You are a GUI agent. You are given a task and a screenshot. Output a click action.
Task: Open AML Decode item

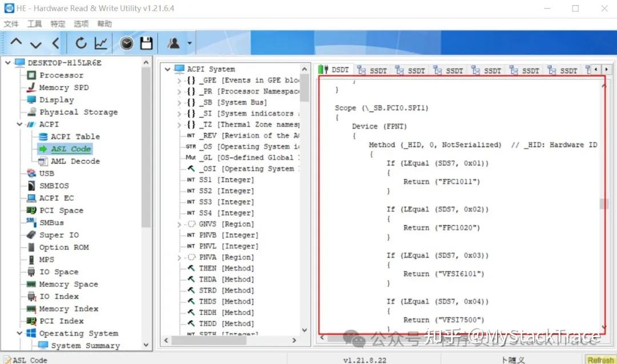click(75, 161)
